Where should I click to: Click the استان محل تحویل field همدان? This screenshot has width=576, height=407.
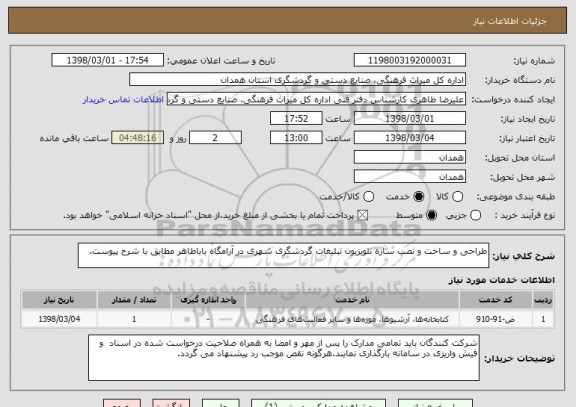coord(410,157)
